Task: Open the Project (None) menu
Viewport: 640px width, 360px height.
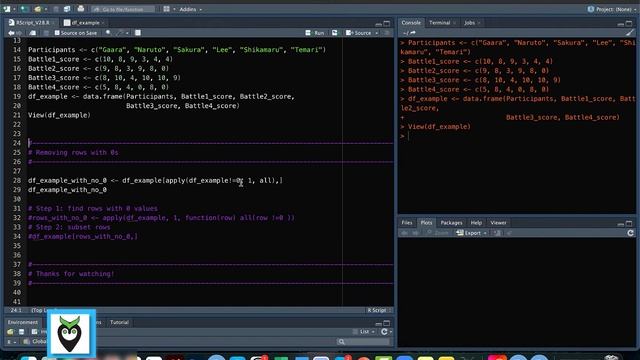Action: 612,9
